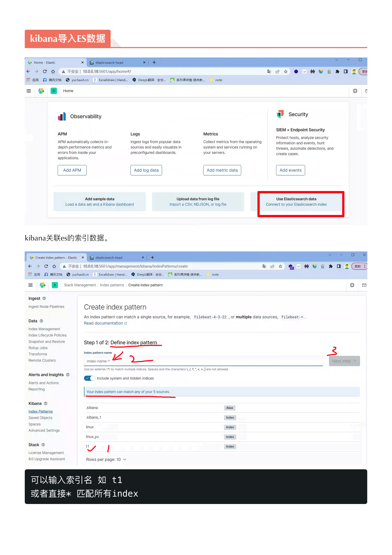Open the newsfeed mail icon
Viewport: 392px width, 555px height.
point(364,285)
